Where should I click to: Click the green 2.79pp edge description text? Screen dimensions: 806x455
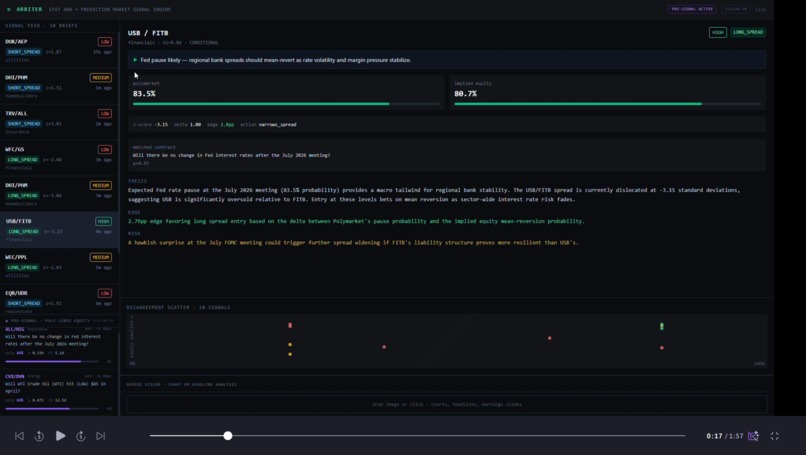tap(356, 221)
